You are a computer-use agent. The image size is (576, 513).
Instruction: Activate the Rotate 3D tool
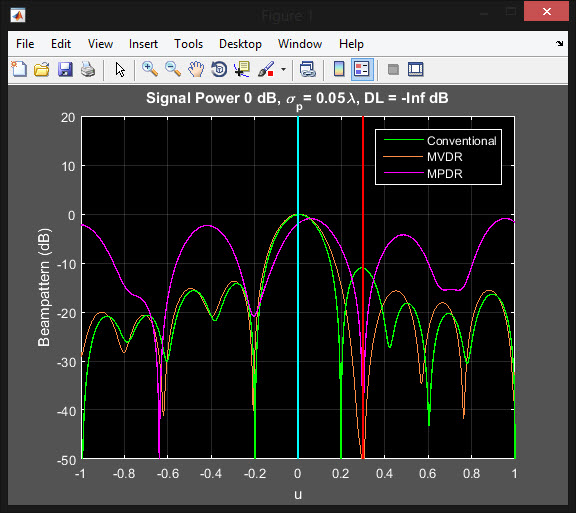pos(219,69)
